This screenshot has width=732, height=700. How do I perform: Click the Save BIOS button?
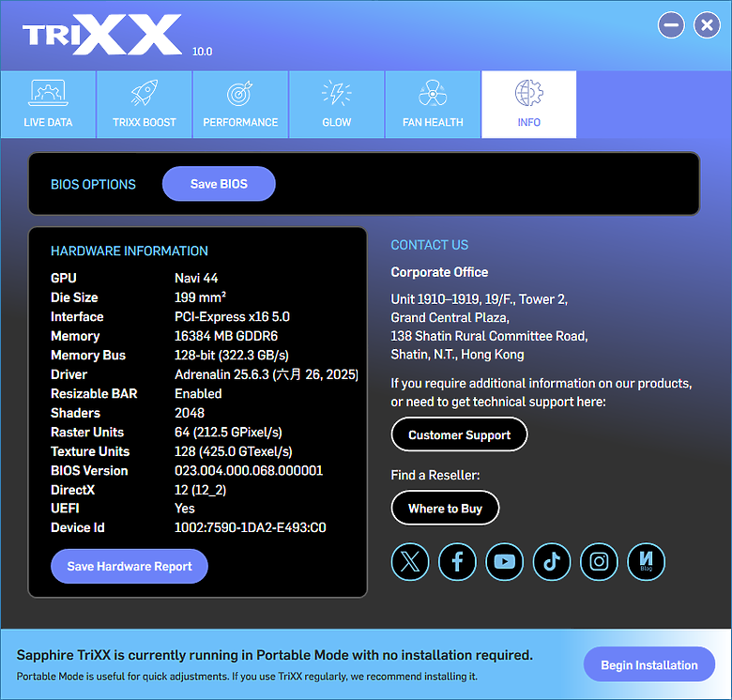[x=219, y=184]
